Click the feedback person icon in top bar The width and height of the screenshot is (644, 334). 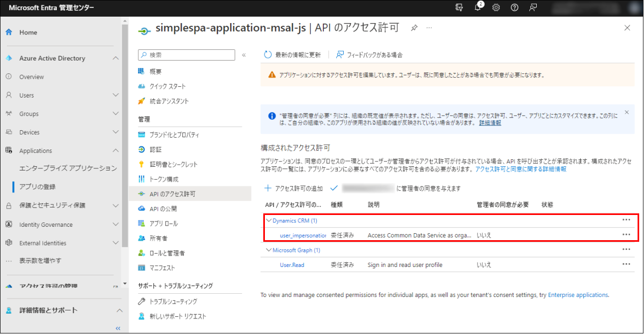pyautogui.click(x=533, y=8)
